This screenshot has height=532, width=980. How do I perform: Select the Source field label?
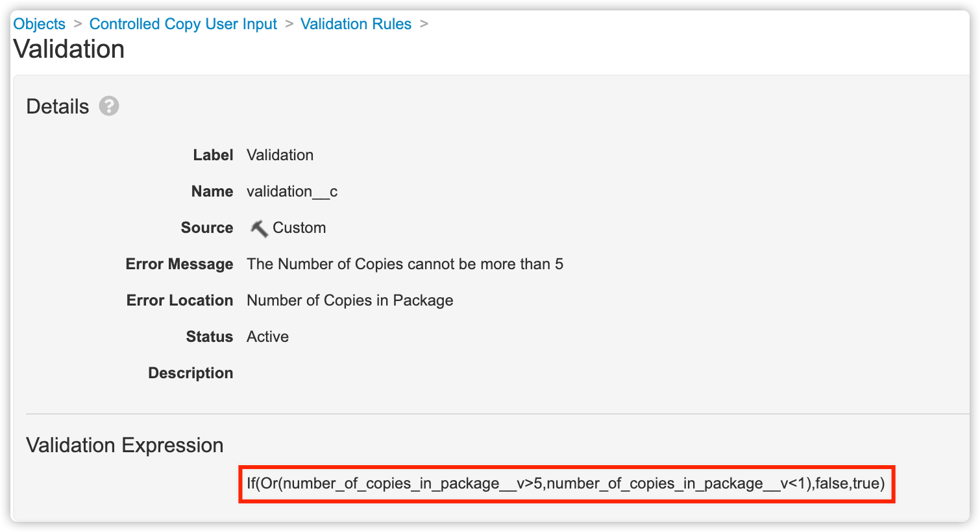(x=206, y=228)
